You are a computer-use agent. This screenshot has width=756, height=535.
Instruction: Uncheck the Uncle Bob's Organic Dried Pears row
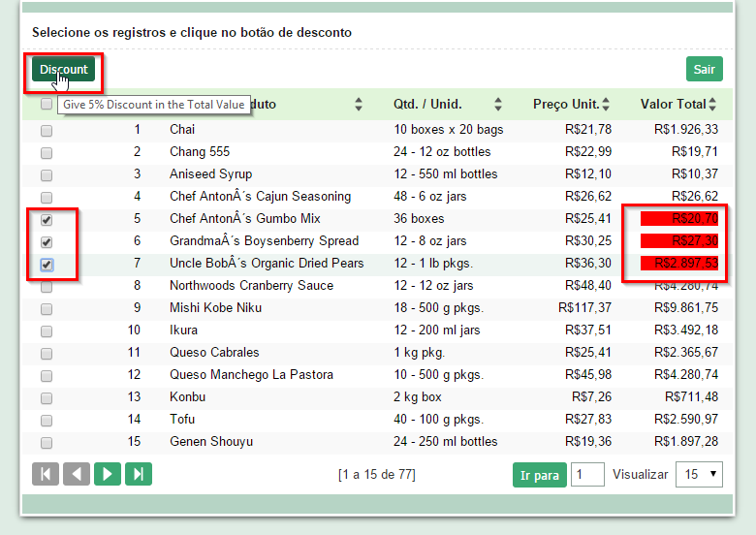pos(47,265)
